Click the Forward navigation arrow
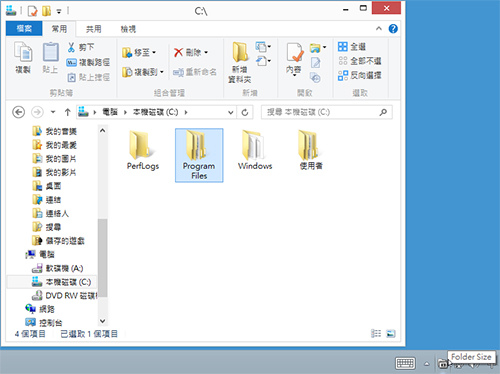This screenshot has width=500, height=374. click(x=37, y=112)
